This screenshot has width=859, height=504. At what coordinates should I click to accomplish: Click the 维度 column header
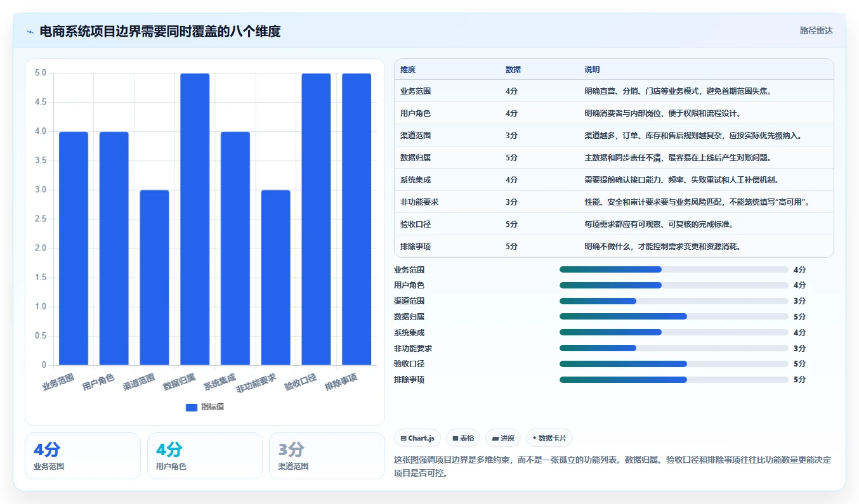(x=408, y=70)
